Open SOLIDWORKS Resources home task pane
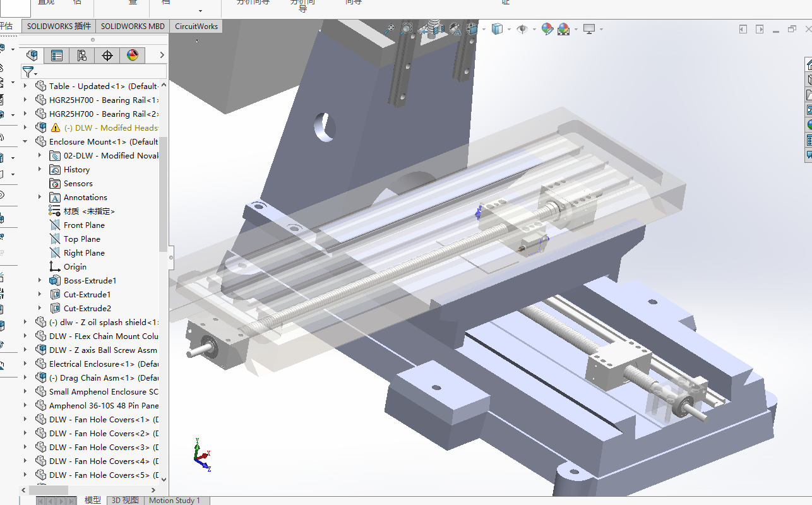Screen dimensions: 812x505 (x=808, y=64)
